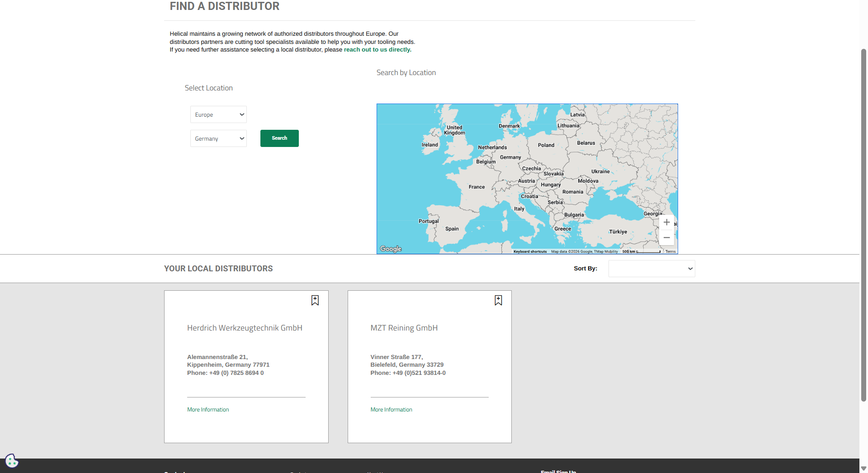The width and height of the screenshot is (868, 473).
Task: Toggle the bookmark icon on Herdrich Werkzeugtechnik card
Action: [315, 300]
